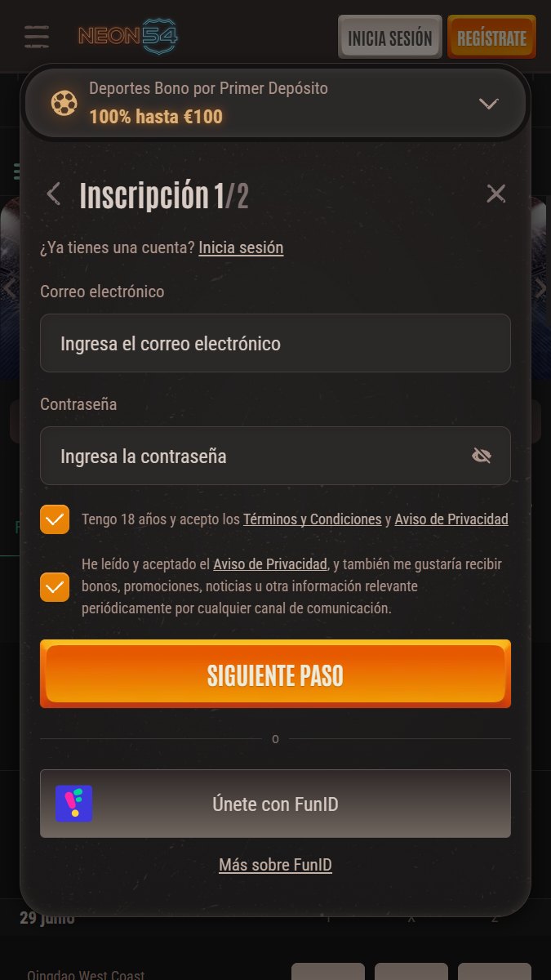The image size is (551, 980).
Task: Open the hamburger menu icon
Action: (37, 37)
